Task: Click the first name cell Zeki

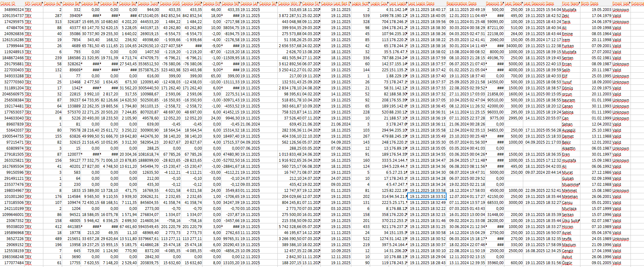Action: 565,16
